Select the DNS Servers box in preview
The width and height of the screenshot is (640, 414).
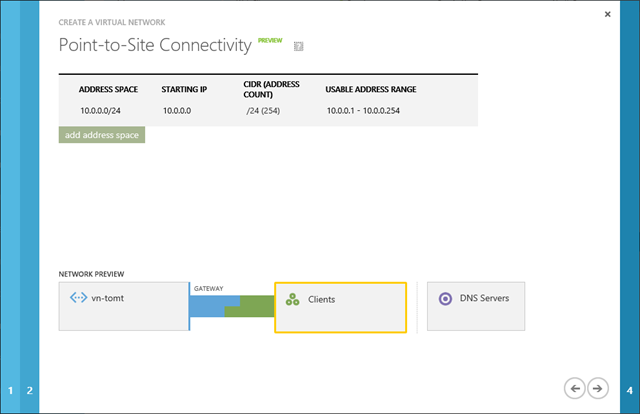tap(476, 306)
